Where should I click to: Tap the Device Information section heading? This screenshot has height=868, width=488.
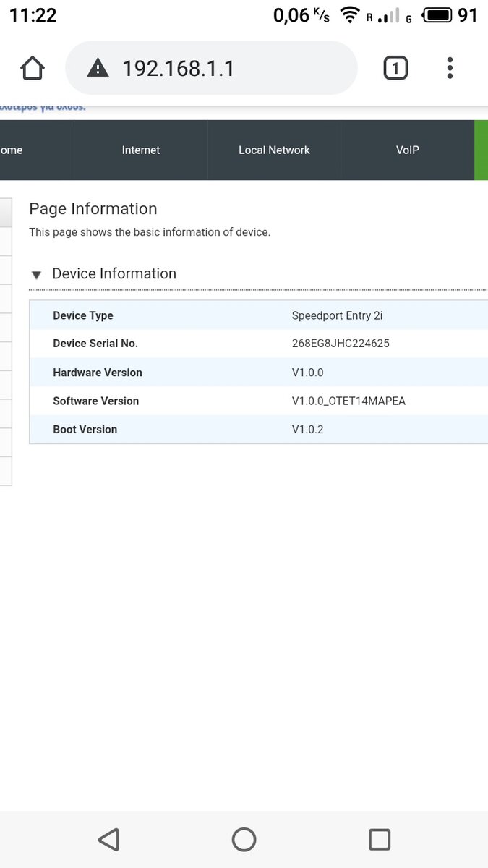(114, 273)
